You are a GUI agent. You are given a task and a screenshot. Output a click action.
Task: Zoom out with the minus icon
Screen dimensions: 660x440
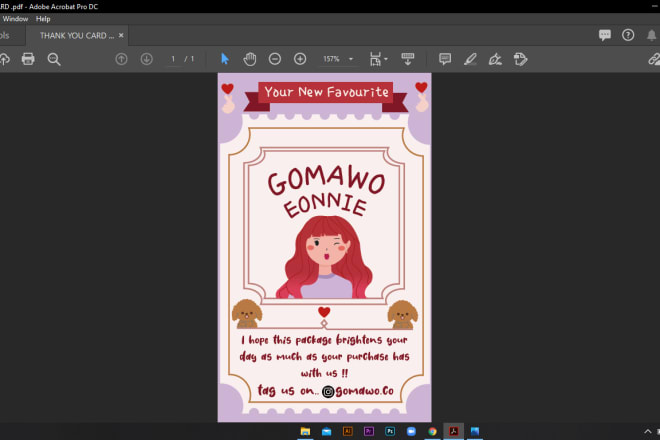(275, 59)
